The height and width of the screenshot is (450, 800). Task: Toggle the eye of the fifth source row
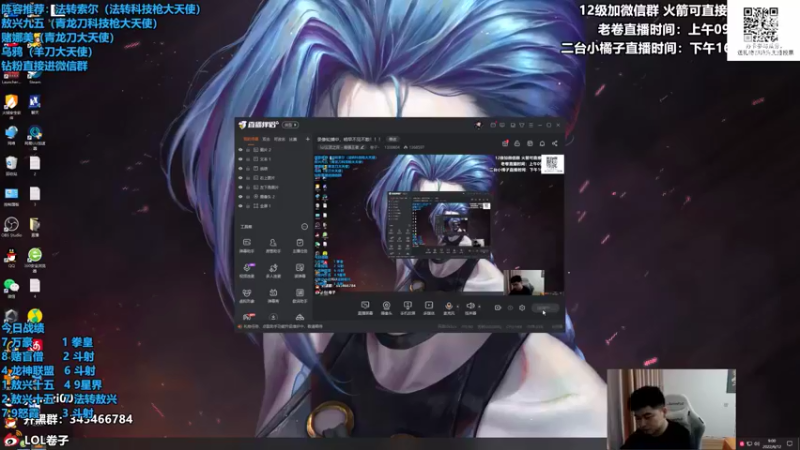pos(240,187)
